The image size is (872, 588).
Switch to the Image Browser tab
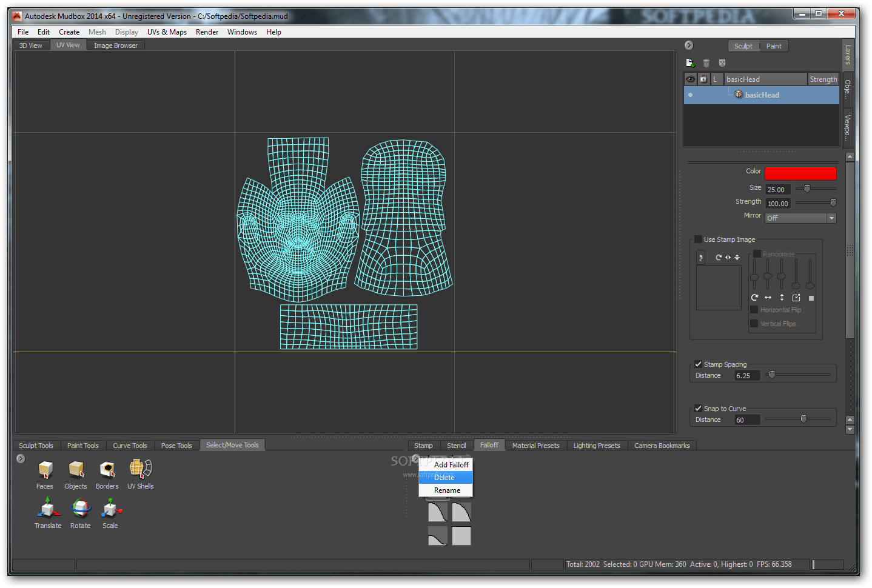pyautogui.click(x=116, y=45)
